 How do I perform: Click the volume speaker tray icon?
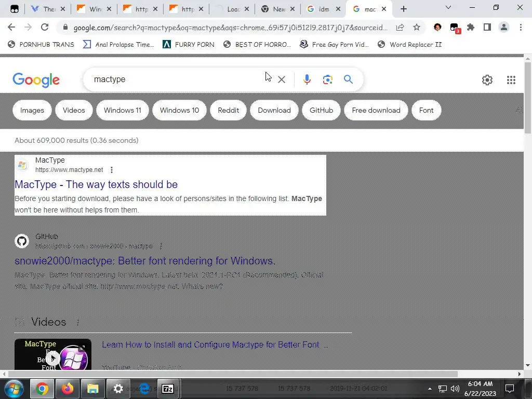(455, 389)
